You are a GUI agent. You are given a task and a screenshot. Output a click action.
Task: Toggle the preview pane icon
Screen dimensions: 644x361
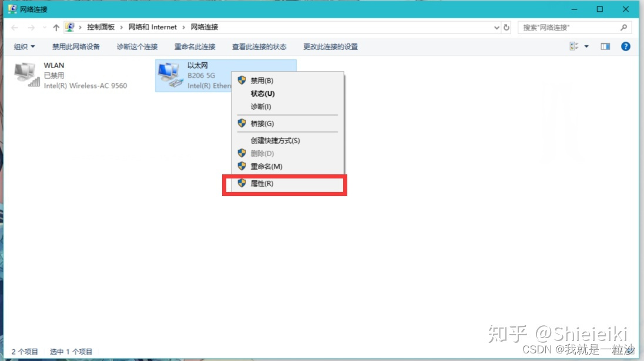[605, 46]
